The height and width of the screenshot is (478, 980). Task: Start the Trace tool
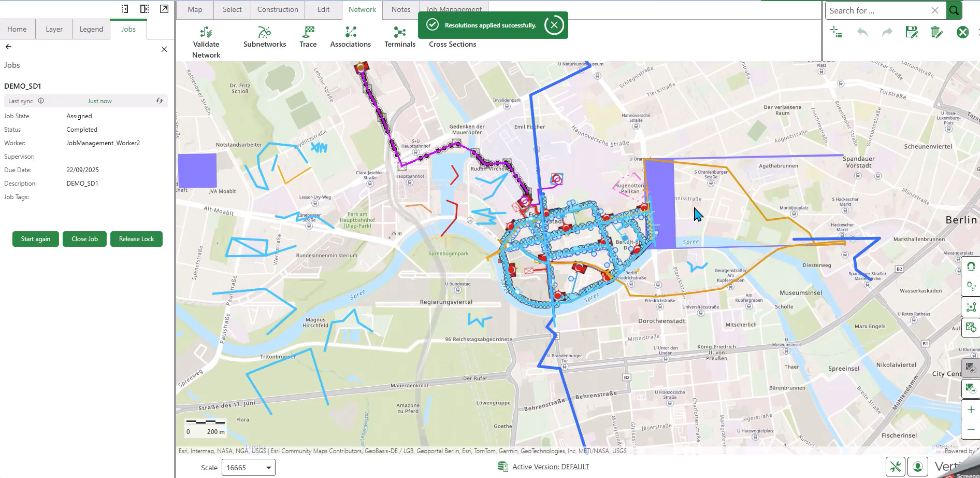point(308,37)
